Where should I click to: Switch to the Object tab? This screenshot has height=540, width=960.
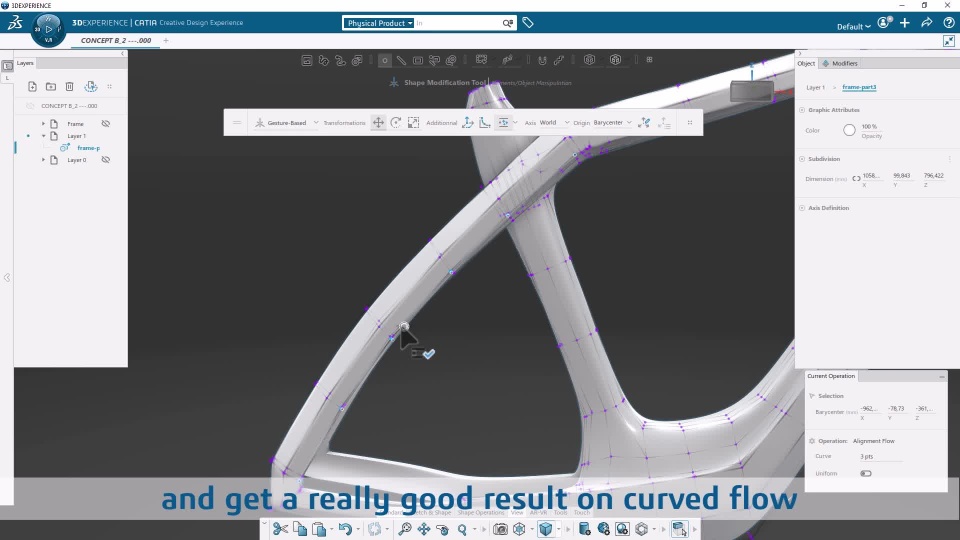(806, 64)
